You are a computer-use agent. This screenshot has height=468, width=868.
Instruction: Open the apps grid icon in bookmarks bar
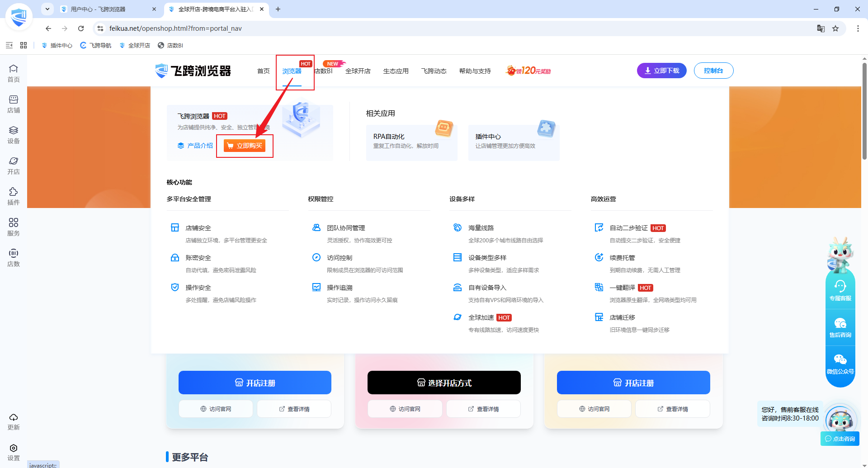[x=24, y=45]
